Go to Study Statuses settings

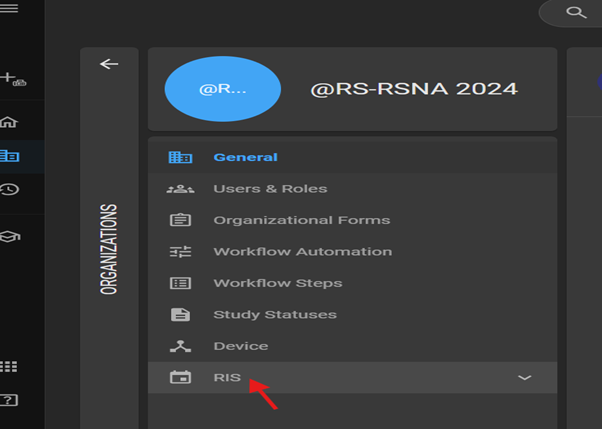click(x=274, y=315)
